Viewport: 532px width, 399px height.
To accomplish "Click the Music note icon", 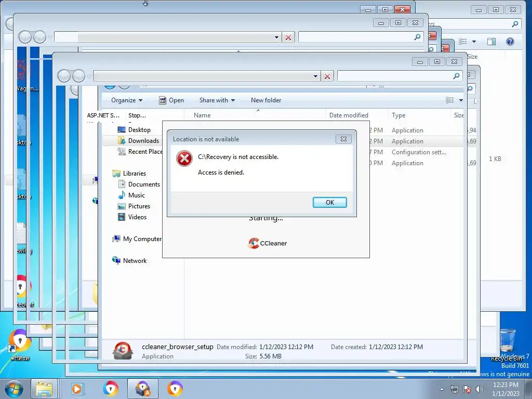I will tap(121, 195).
